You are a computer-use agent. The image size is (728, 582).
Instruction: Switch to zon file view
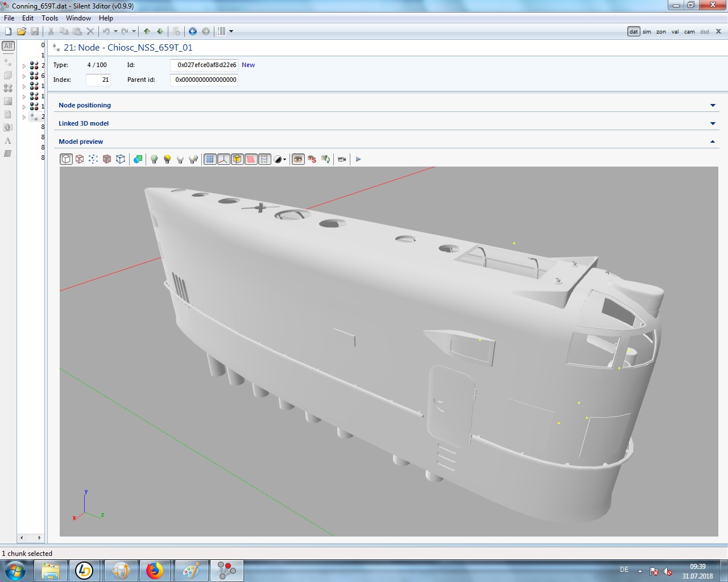coord(661,32)
